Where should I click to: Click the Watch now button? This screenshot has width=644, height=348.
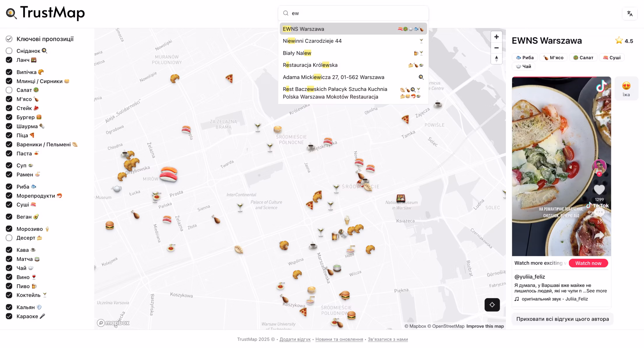[x=588, y=263]
